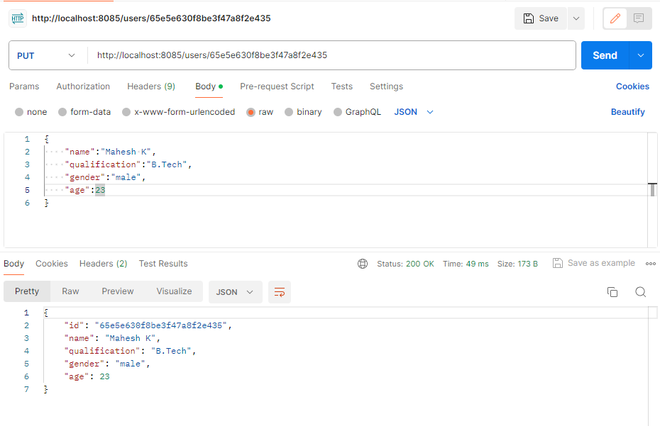Viewport: 660px width, 431px height.
Task: Switch response view to Raw
Action: coord(70,291)
